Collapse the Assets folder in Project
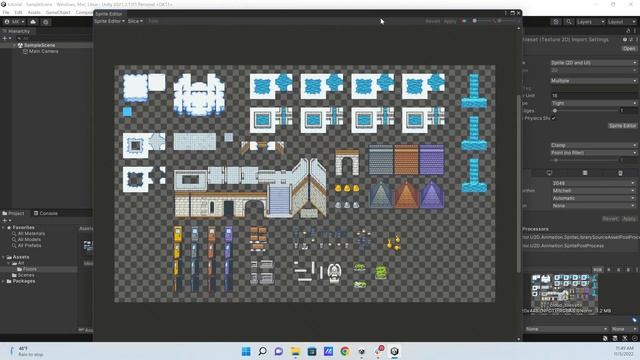Screen dimensions: 640x360 [3, 257]
